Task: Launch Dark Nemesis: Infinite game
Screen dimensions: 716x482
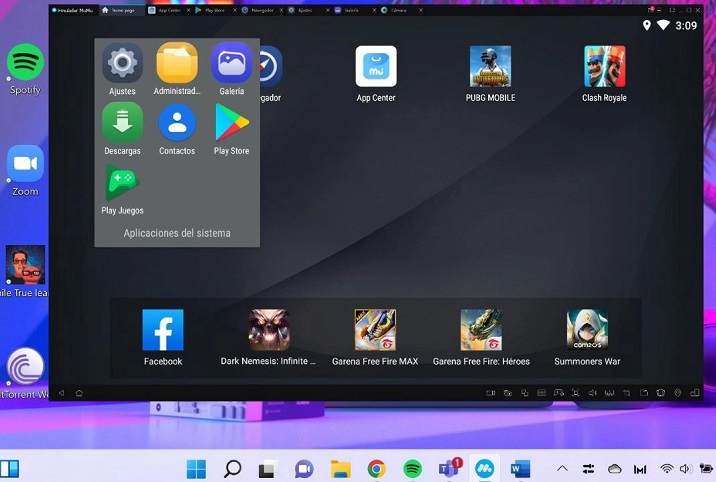Action: (x=268, y=337)
